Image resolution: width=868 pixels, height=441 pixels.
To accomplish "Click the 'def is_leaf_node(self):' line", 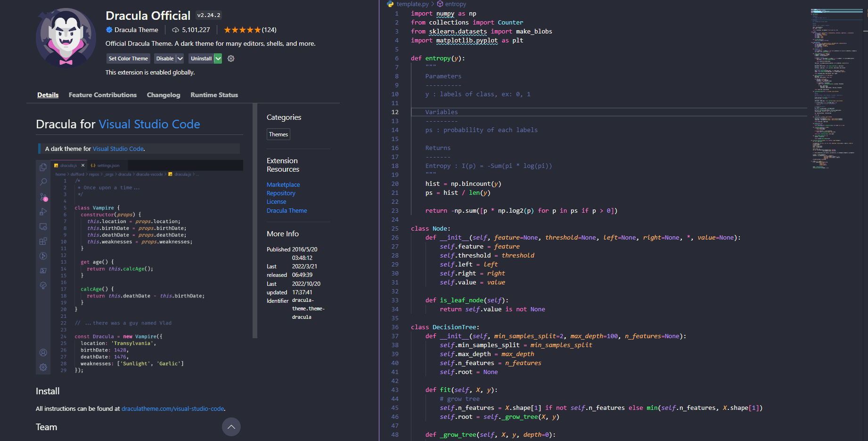I will (467, 300).
